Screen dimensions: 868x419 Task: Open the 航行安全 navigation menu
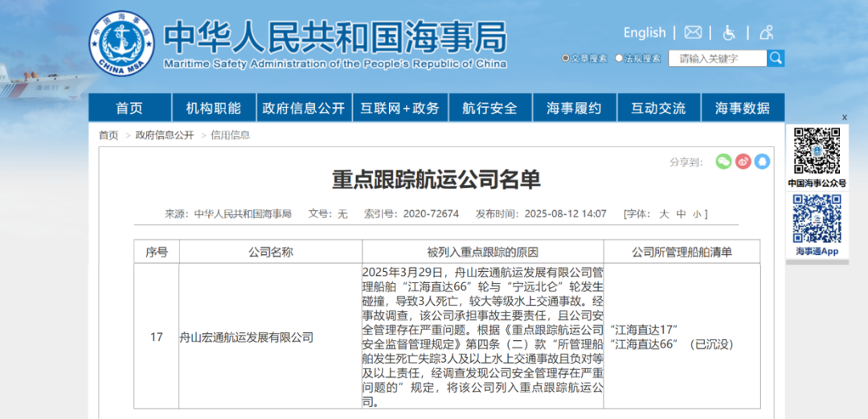[489, 108]
